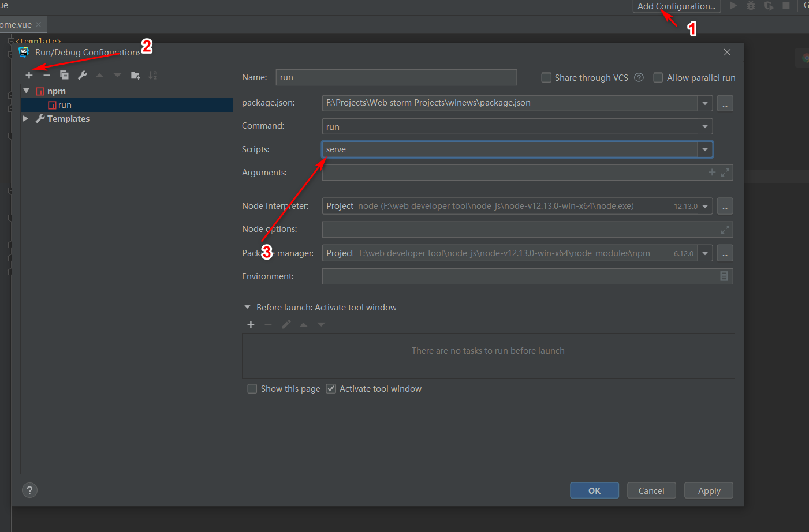Close the Run/Debug Configurations dialog
This screenshot has height=532, width=809.
pyautogui.click(x=727, y=52)
